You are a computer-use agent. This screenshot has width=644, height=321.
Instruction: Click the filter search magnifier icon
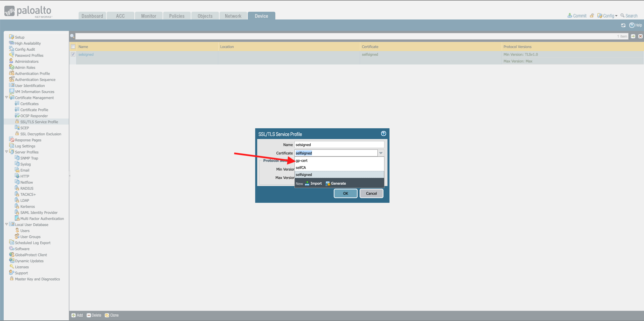[72, 36]
